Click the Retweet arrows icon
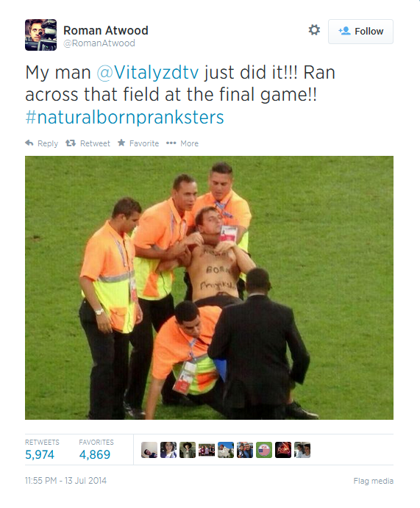 click(x=71, y=143)
